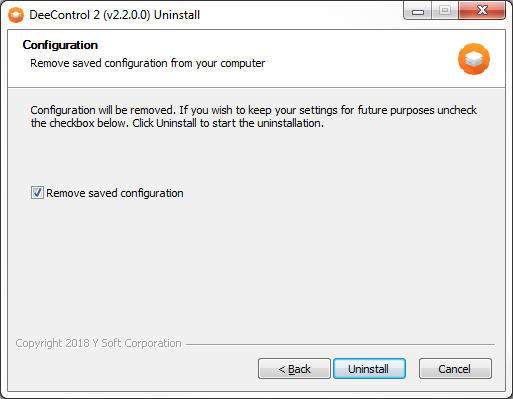Click the orange DeeControl logo in the header

[474, 59]
